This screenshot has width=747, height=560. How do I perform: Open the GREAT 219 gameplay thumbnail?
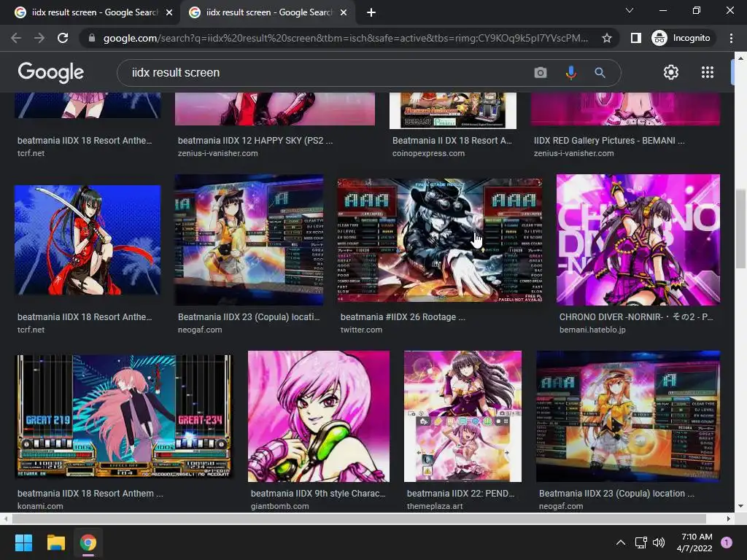(x=124, y=416)
